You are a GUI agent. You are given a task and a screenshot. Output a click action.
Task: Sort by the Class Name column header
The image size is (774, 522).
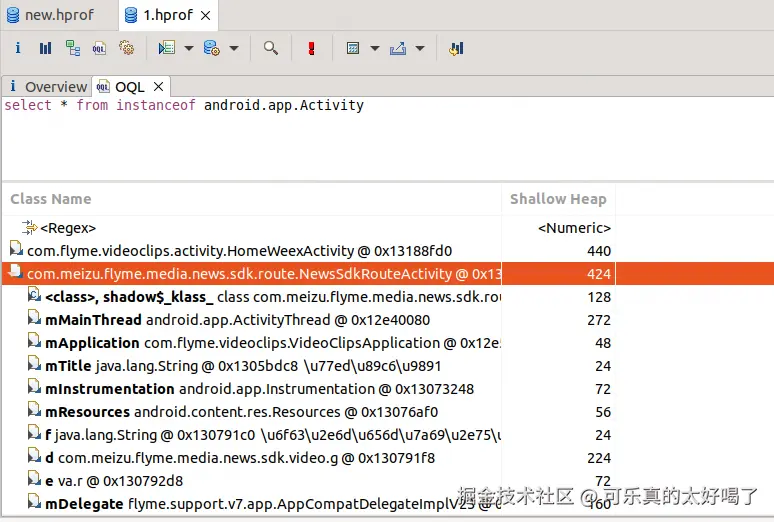pyautogui.click(x=252, y=199)
